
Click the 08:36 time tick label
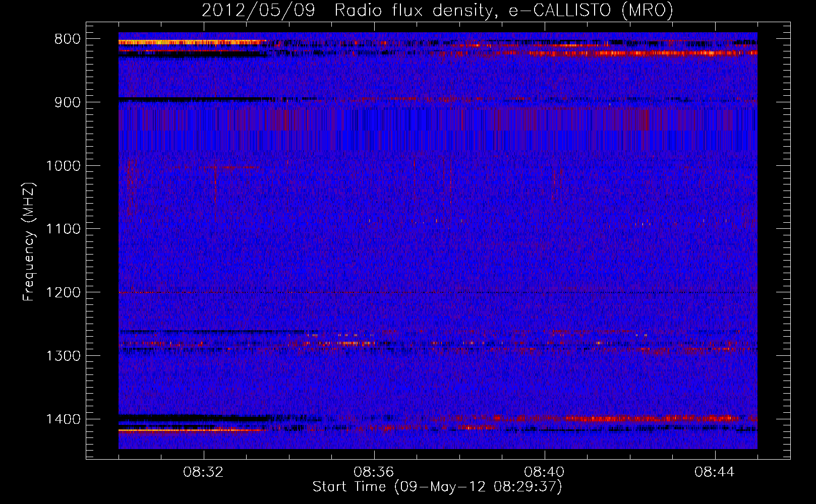[374, 472]
